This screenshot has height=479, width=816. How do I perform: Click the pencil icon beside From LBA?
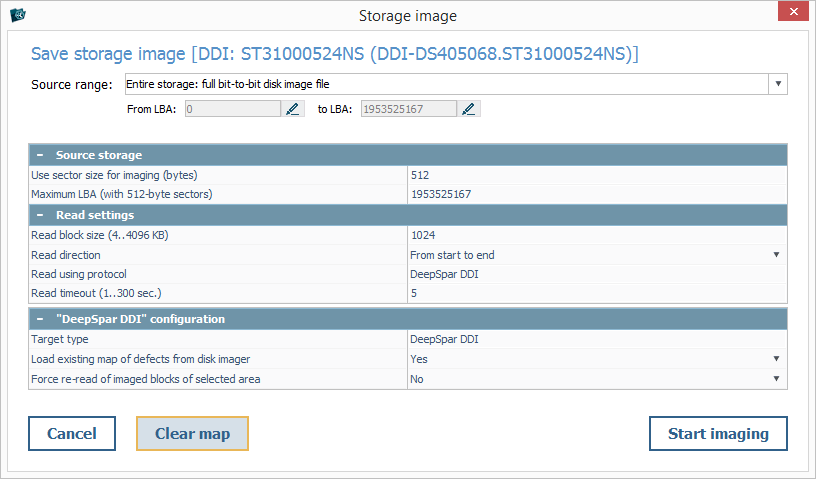pos(293,109)
